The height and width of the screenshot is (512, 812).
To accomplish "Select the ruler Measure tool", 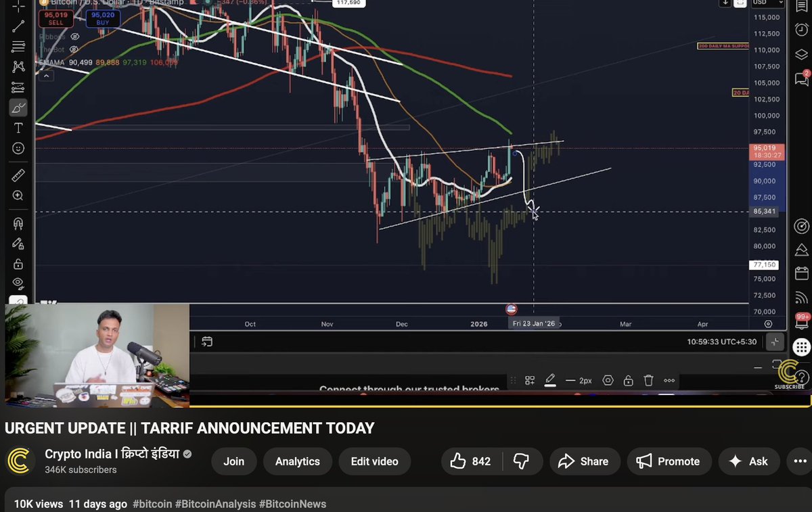I will (18, 176).
